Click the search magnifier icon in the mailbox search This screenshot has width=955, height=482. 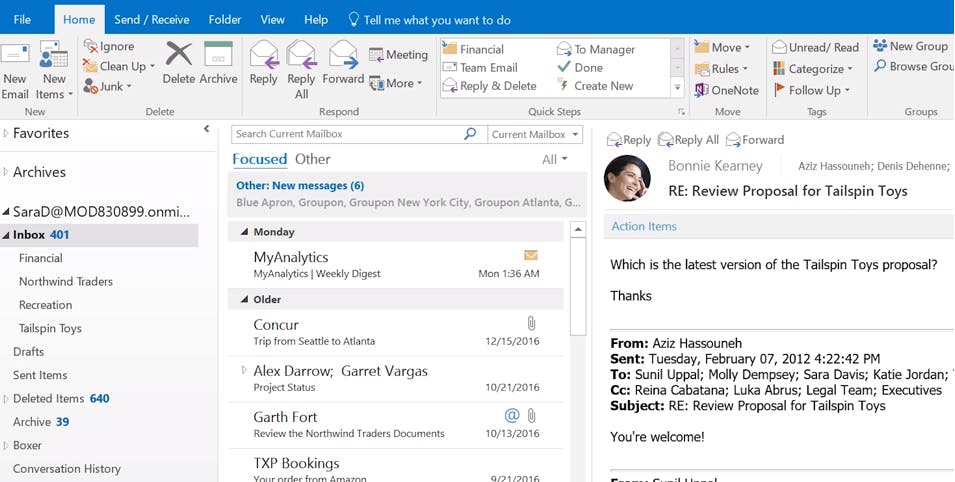tap(470, 133)
